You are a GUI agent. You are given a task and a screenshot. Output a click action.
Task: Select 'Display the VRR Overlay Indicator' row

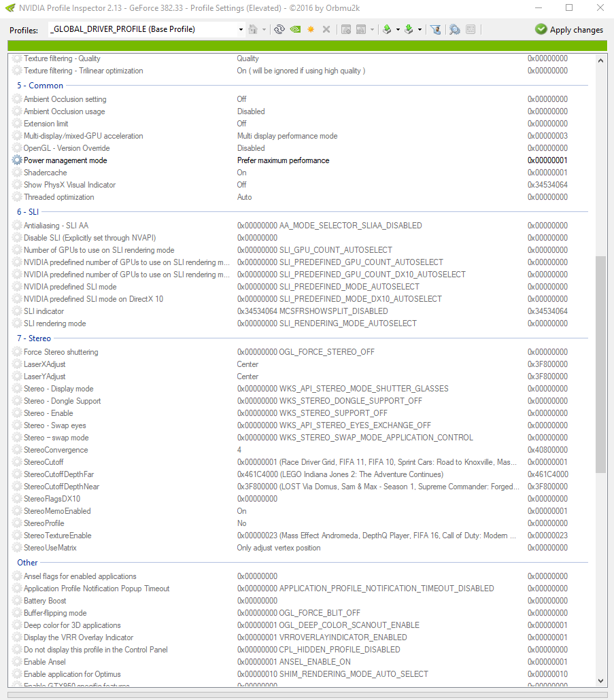tap(301, 637)
